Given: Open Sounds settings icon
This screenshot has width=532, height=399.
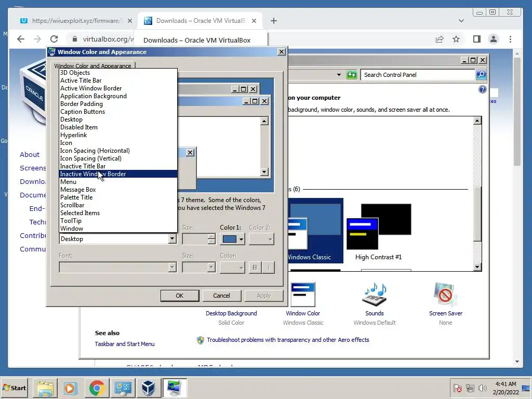Looking at the screenshot, I should click(375, 295).
